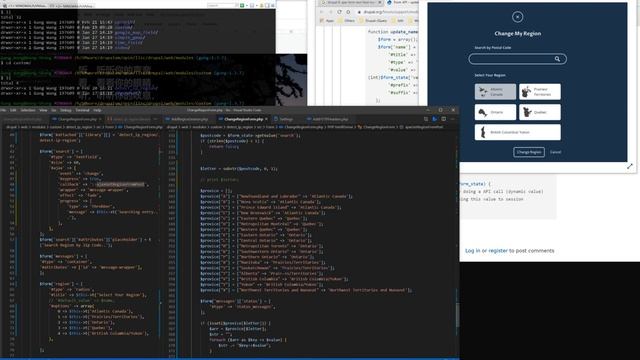Choose the Quebec region option

pos(540,112)
